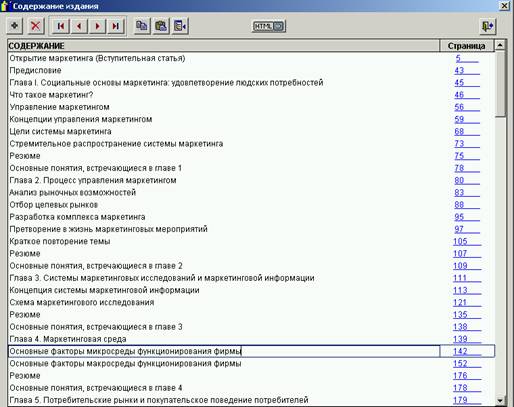Click the scrollbar up arrow
Viewport: 514px width, 407px height.
[500, 45]
